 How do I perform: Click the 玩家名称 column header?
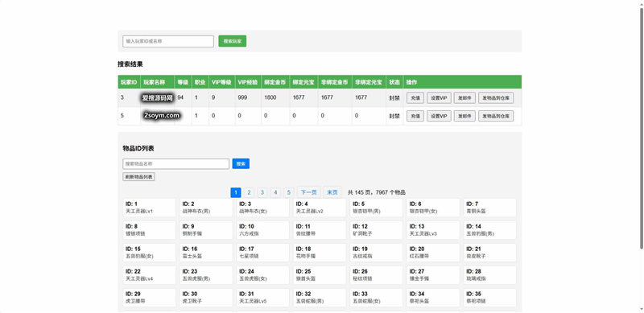click(157, 82)
